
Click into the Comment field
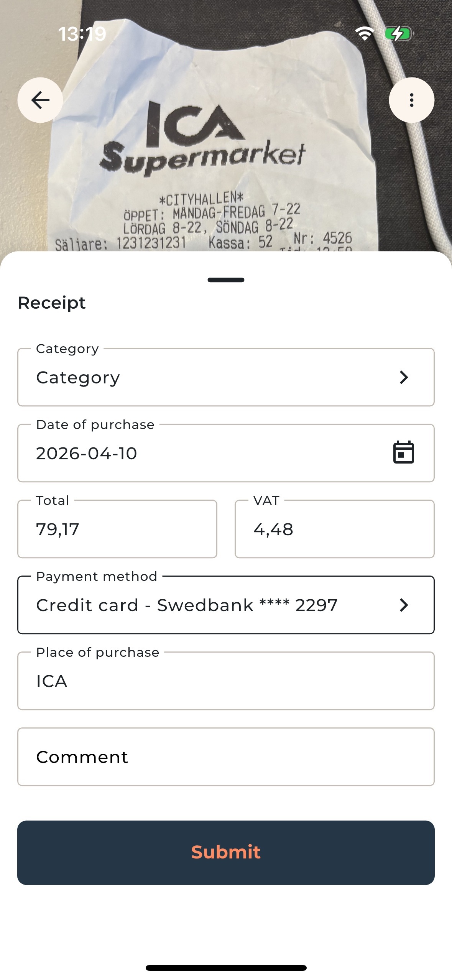click(x=226, y=757)
